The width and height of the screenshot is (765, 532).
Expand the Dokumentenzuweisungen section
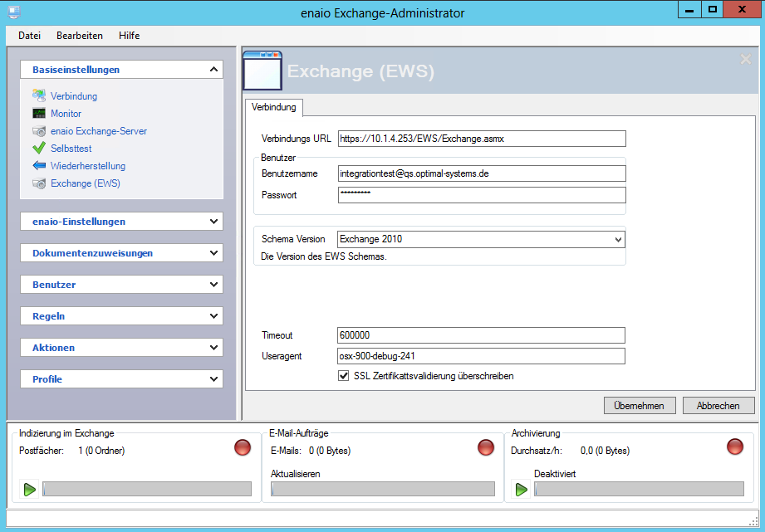pos(214,253)
